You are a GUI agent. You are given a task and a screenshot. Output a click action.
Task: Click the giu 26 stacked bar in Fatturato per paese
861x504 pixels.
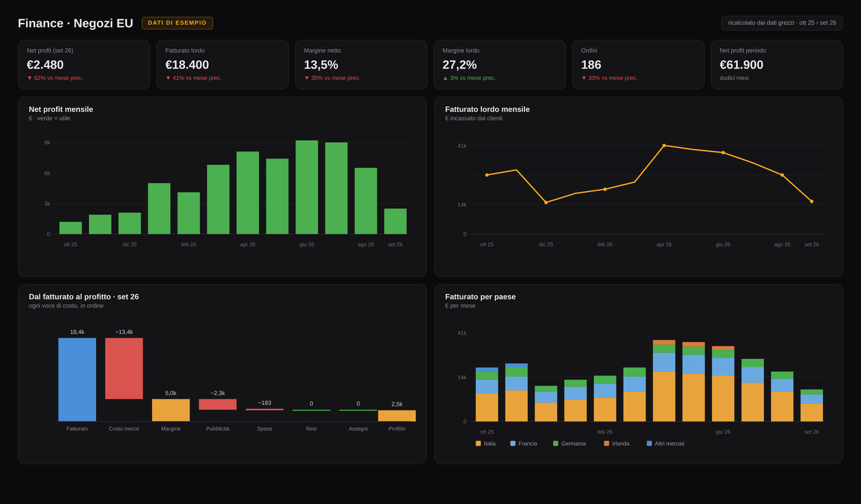[x=723, y=384]
